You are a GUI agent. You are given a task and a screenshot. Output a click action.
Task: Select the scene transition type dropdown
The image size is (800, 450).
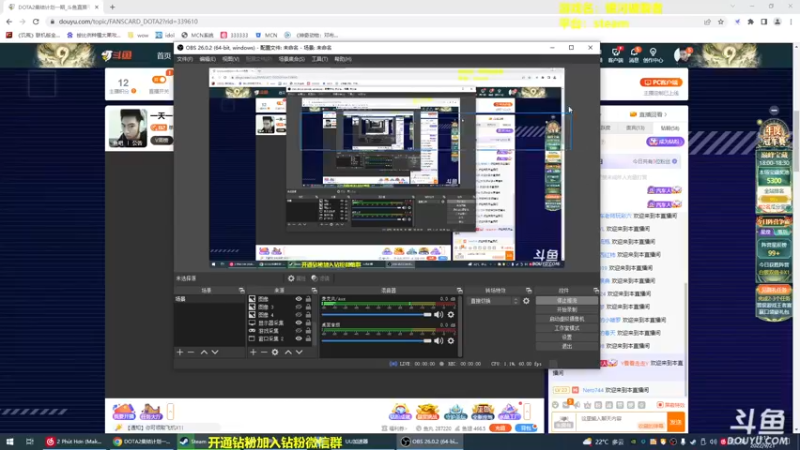(x=494, y=301)
